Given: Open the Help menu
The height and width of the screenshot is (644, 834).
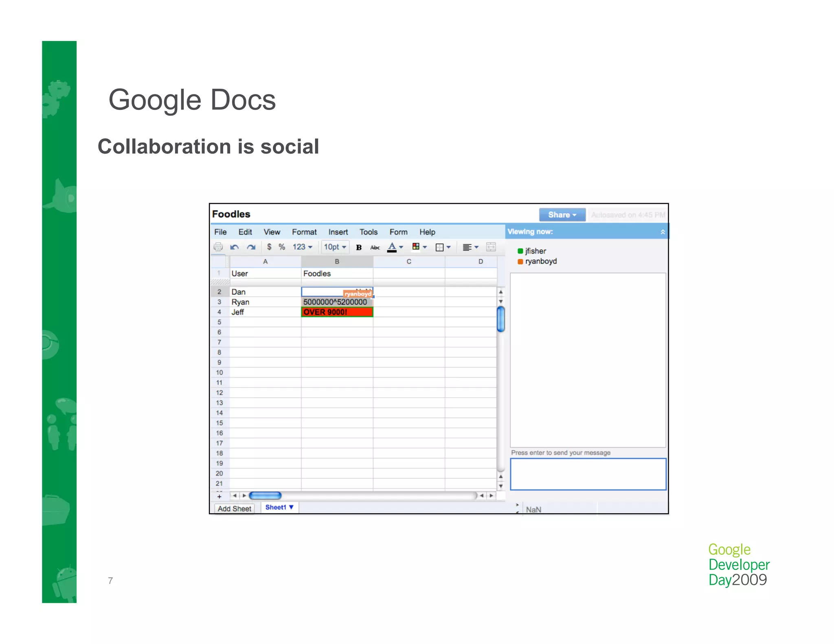Looking at the screenshot, I should point(427,232).
